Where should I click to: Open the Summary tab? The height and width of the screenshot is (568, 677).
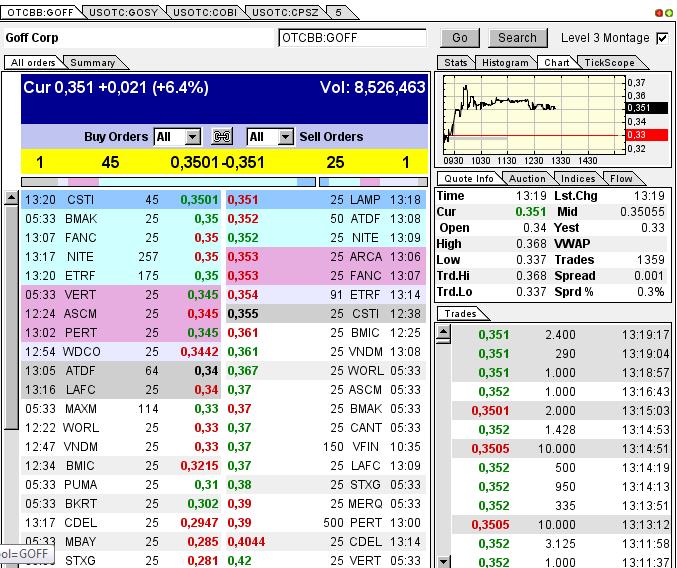(92, 63)
